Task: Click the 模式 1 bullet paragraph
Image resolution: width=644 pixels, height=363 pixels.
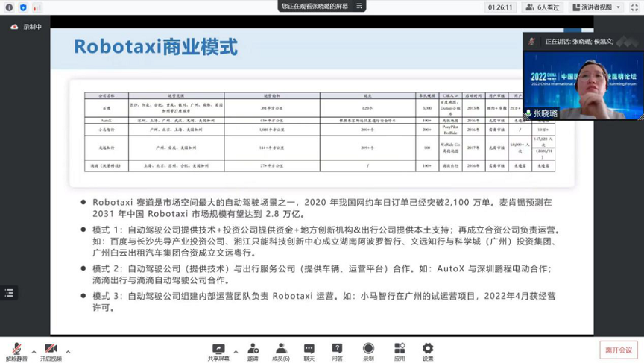Action: click(326, 241)
